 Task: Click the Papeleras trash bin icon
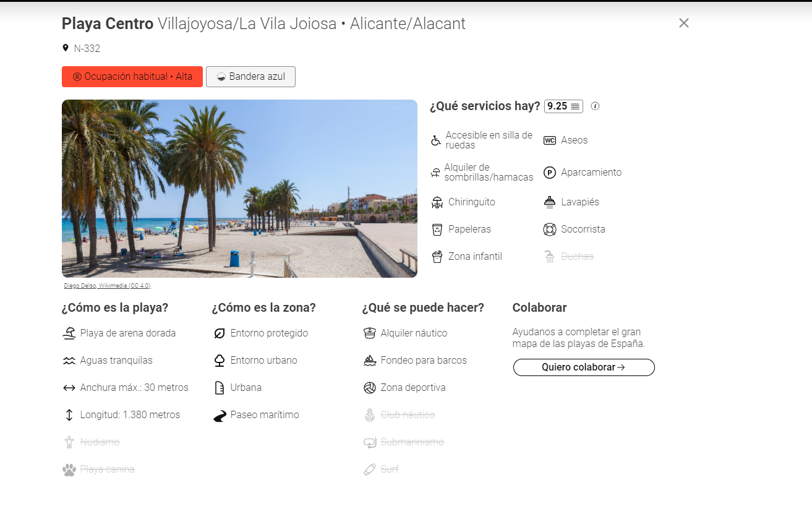point(437,229)
